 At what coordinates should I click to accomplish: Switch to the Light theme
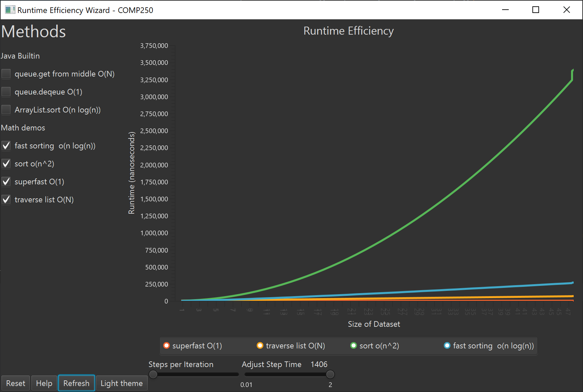122,383
